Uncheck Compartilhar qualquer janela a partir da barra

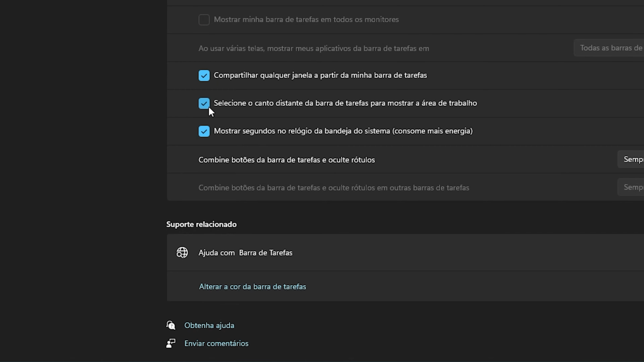pos(204,76)
